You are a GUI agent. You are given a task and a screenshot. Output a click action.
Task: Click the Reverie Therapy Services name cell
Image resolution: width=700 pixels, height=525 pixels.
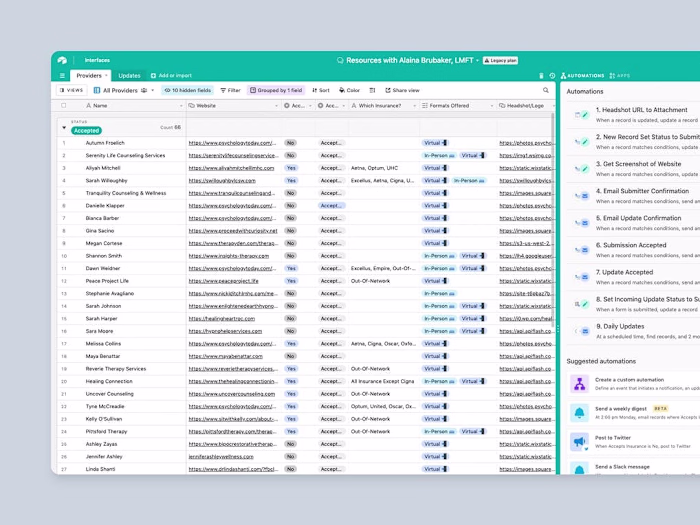tap(116, 369)
